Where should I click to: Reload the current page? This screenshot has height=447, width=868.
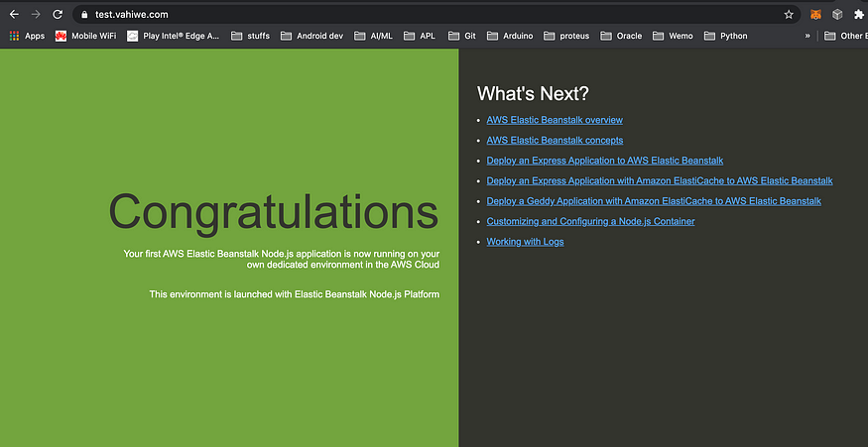[x=58, y=15]
